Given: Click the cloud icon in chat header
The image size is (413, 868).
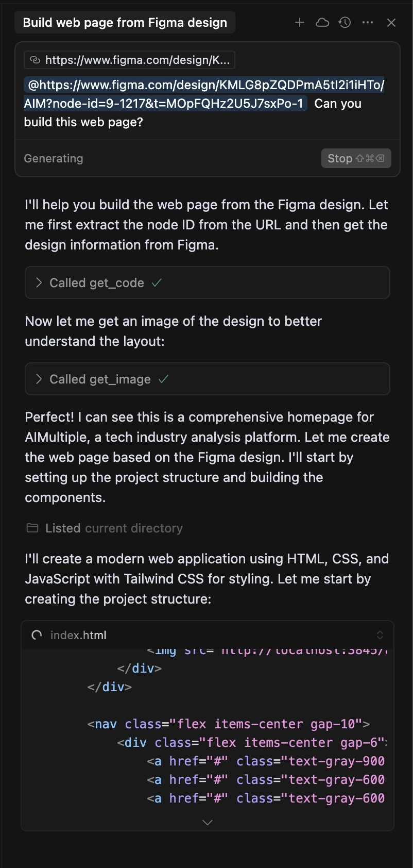Looking at the screenshot, I should [322, 23].
